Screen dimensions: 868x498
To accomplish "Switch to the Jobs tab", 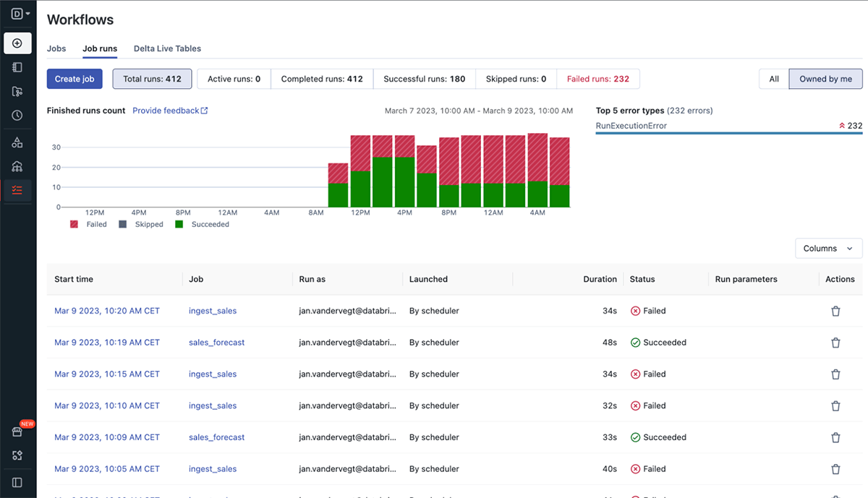I will tap(56, 48).
